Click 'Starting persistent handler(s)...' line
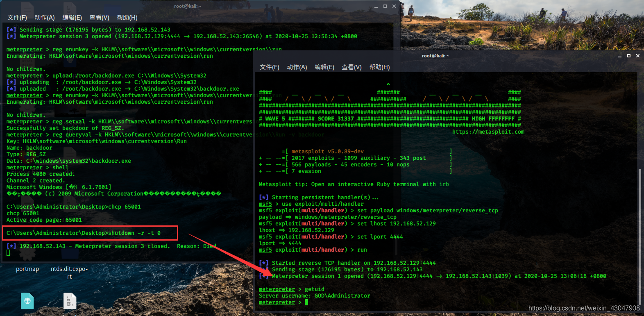644x316 pixels. 319,197
